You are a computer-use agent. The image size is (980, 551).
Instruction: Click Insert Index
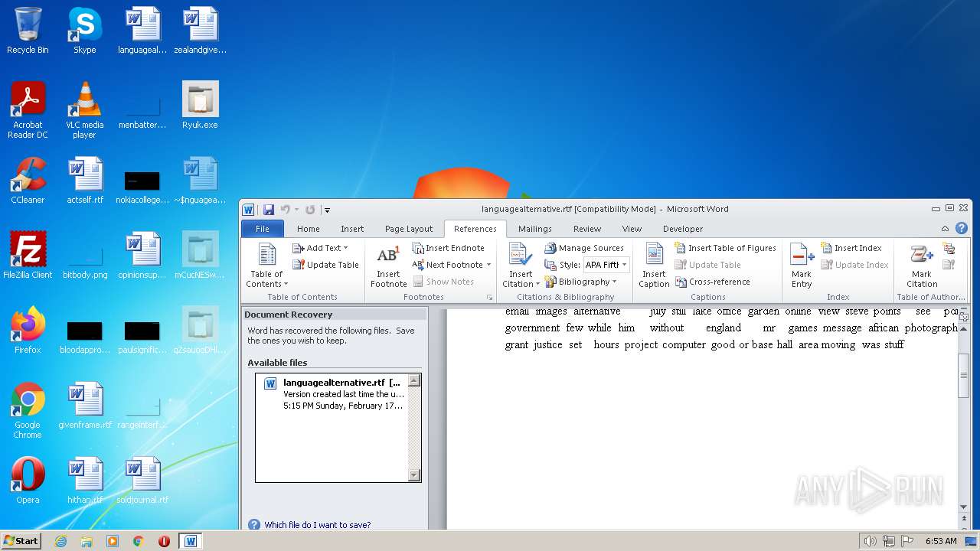click(851, 248)
